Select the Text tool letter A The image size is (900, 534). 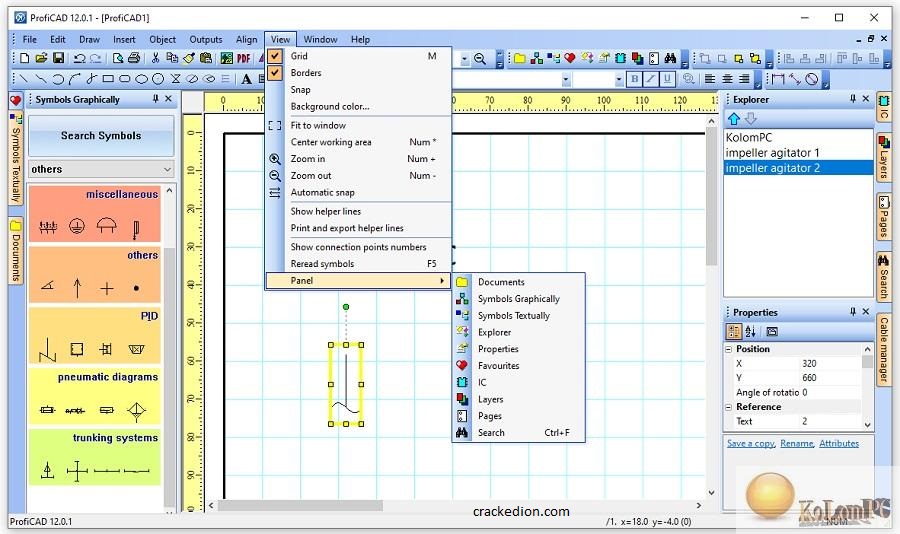[246, 79]
